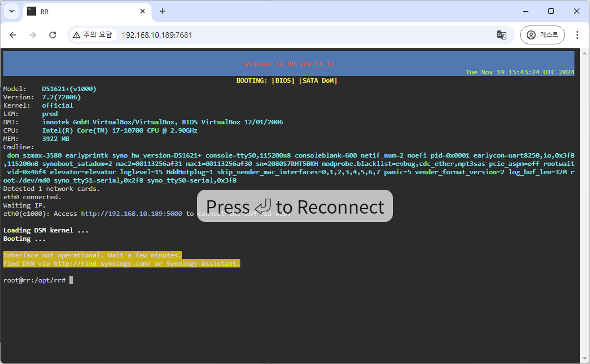Open the tab search dropdown arrow
Image resolution: width=590 pixels, height=364 pixels.
(12, 11)
